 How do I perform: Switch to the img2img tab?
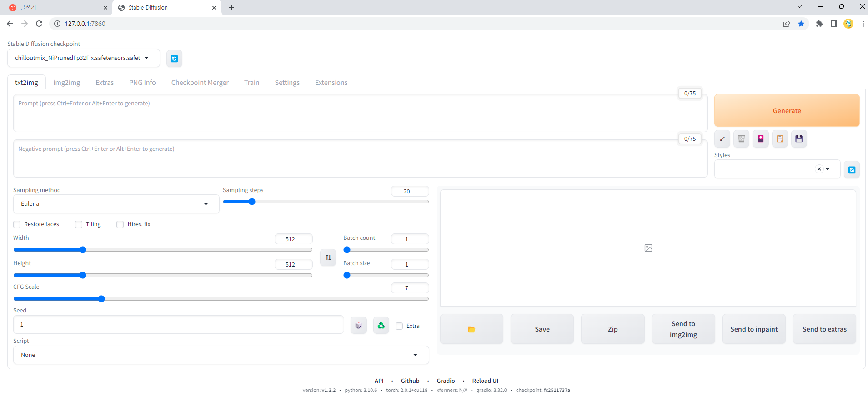(x=67, y=83)
